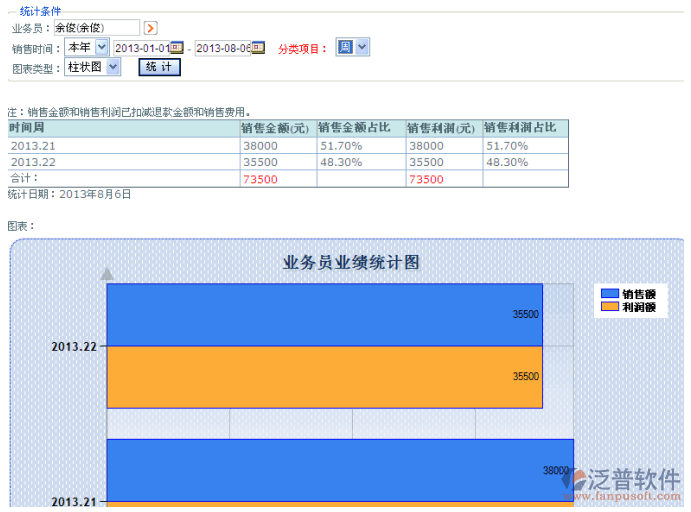This screenshot has width=691, height=512.
Task: Click the 销售利润(元) column header
Action: (x=443, y=128)
